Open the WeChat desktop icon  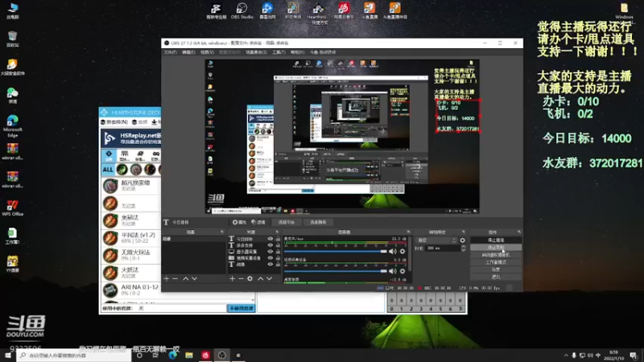(x=12, y=96)
